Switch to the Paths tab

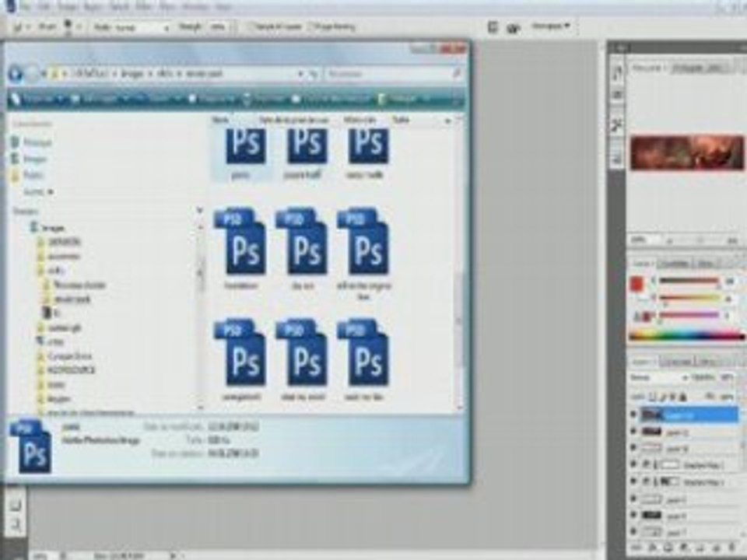click(708, 362)
